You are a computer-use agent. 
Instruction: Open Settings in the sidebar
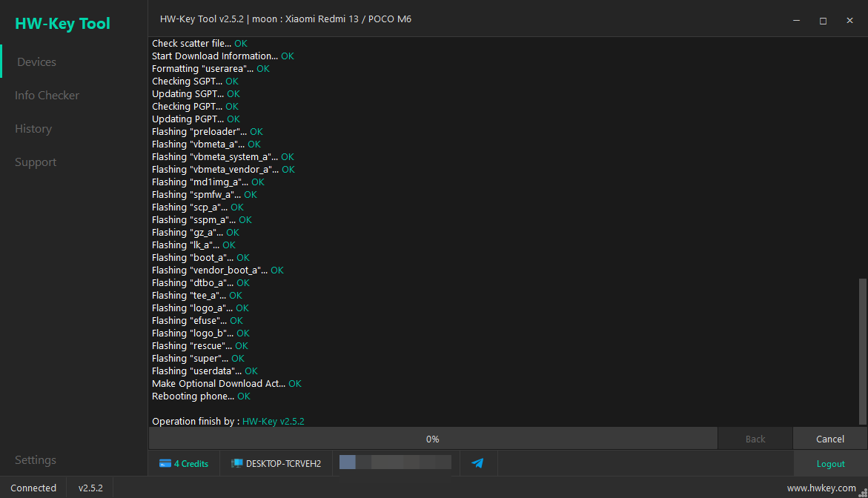click(x=36, y=459)
